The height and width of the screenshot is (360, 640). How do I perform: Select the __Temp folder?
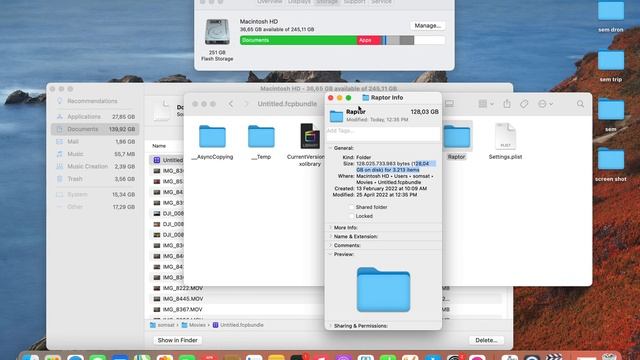(x=261, y=142)
